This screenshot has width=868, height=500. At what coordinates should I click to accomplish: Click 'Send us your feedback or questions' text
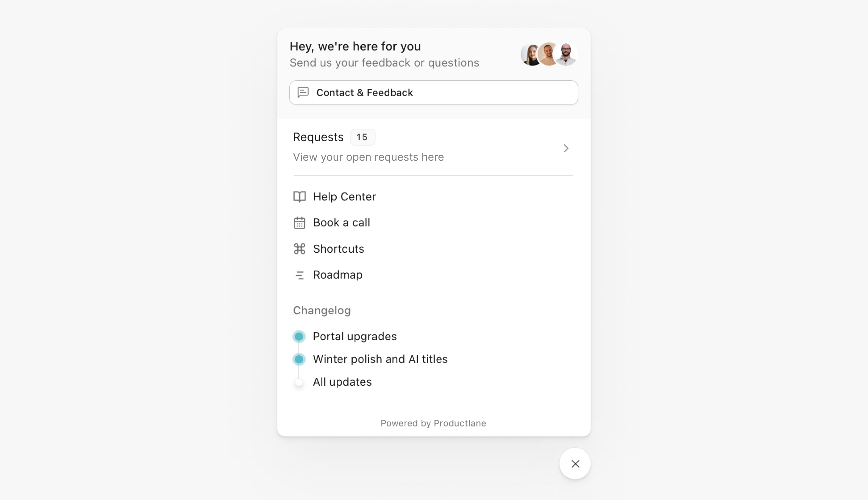(x=384, y=63)
